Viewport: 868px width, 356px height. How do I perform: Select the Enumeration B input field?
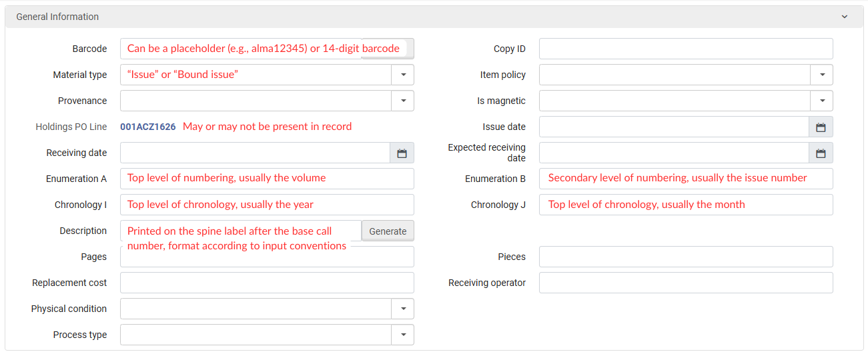[685, 179]
